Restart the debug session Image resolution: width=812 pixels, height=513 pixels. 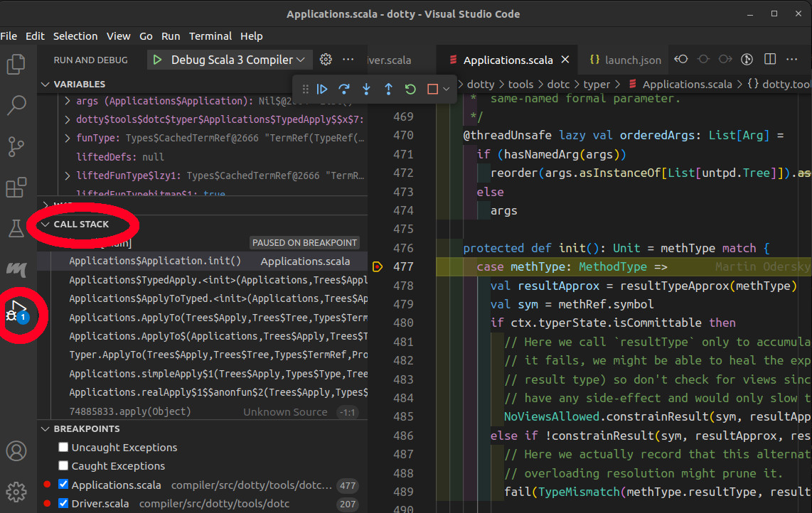point(410,89)
